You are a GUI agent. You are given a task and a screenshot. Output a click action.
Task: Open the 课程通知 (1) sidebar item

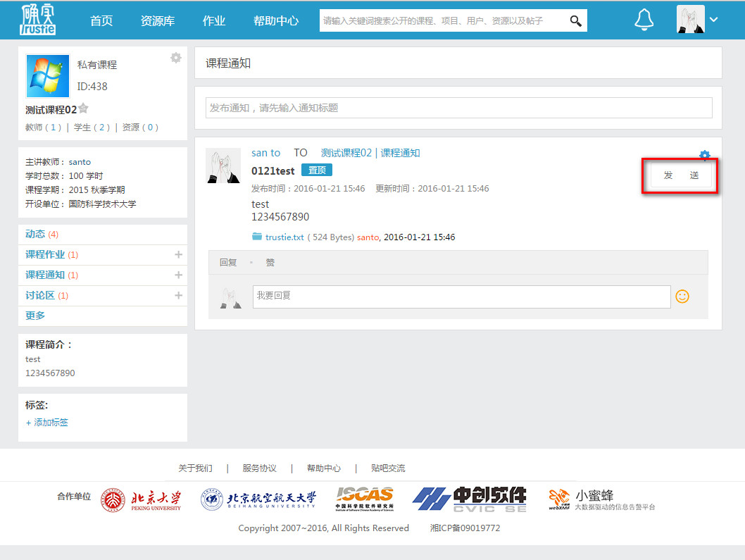click(51, 275)
